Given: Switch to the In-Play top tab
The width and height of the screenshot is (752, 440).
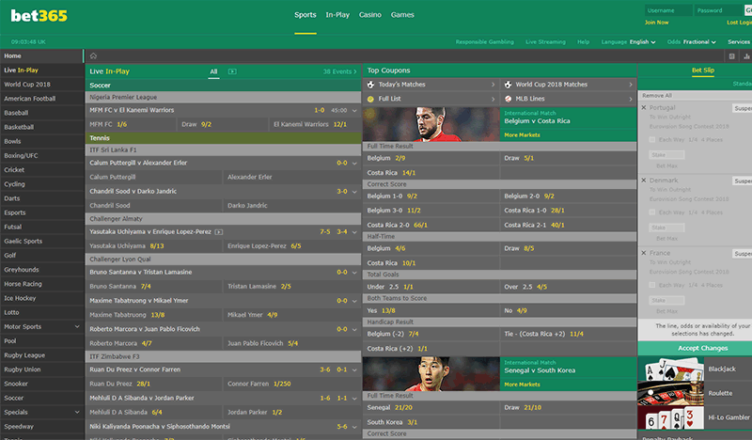Looking at the screenshot, I should pos(336,15).
